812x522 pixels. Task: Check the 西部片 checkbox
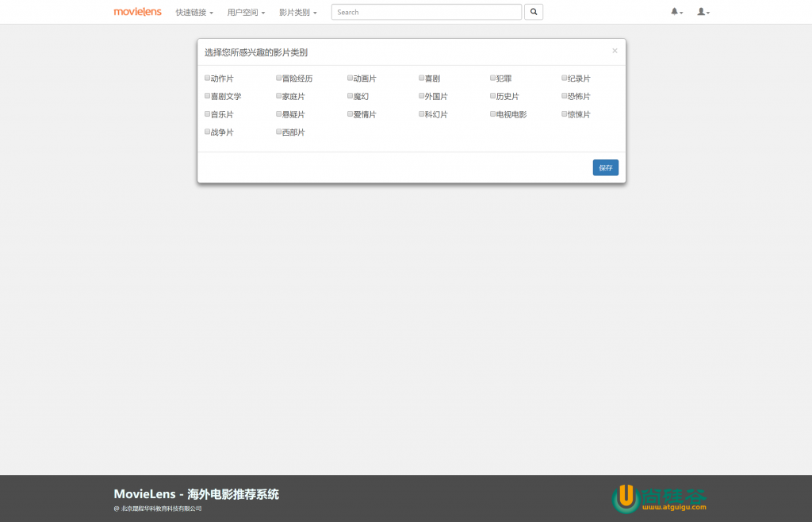(278, 132)
